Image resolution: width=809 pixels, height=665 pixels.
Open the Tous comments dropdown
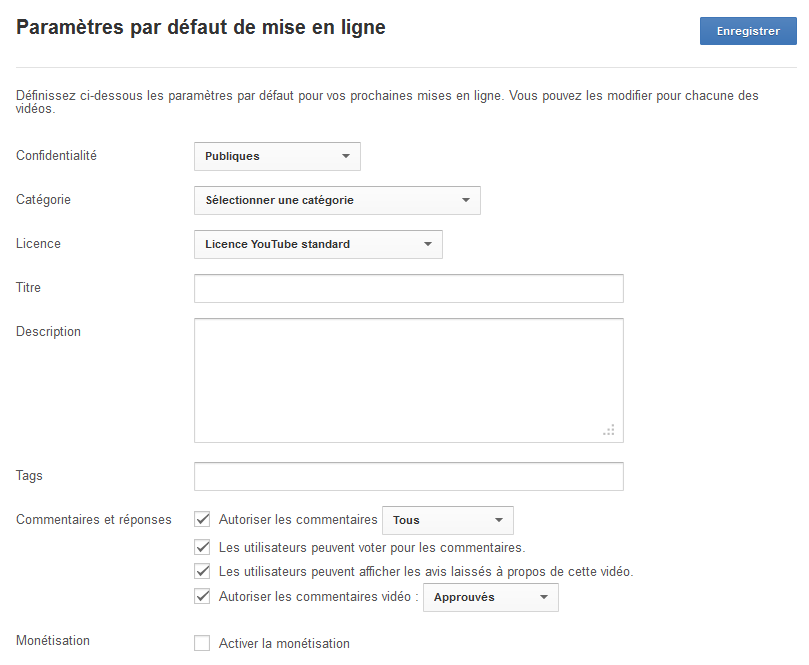point(447,520)
